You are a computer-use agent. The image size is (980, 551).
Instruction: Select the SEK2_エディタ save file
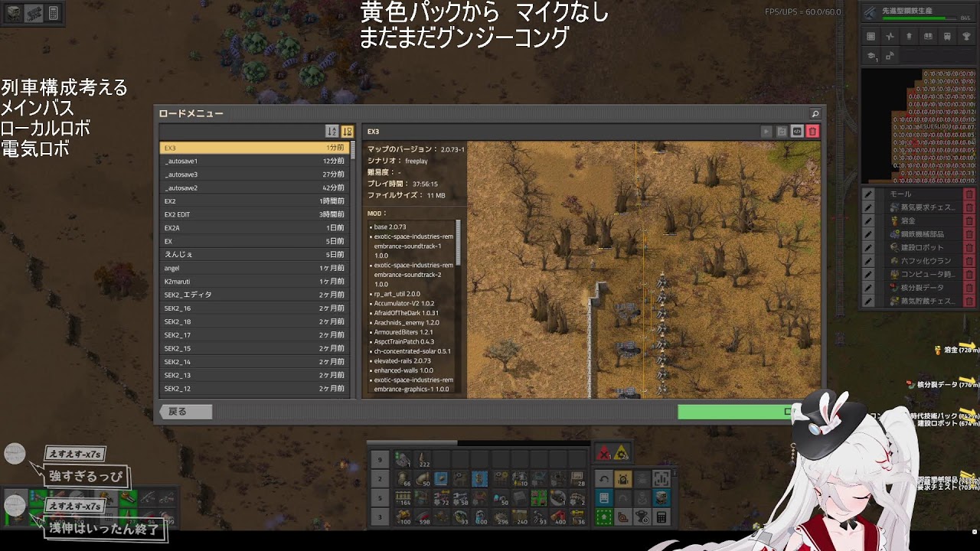coord(255,295)
